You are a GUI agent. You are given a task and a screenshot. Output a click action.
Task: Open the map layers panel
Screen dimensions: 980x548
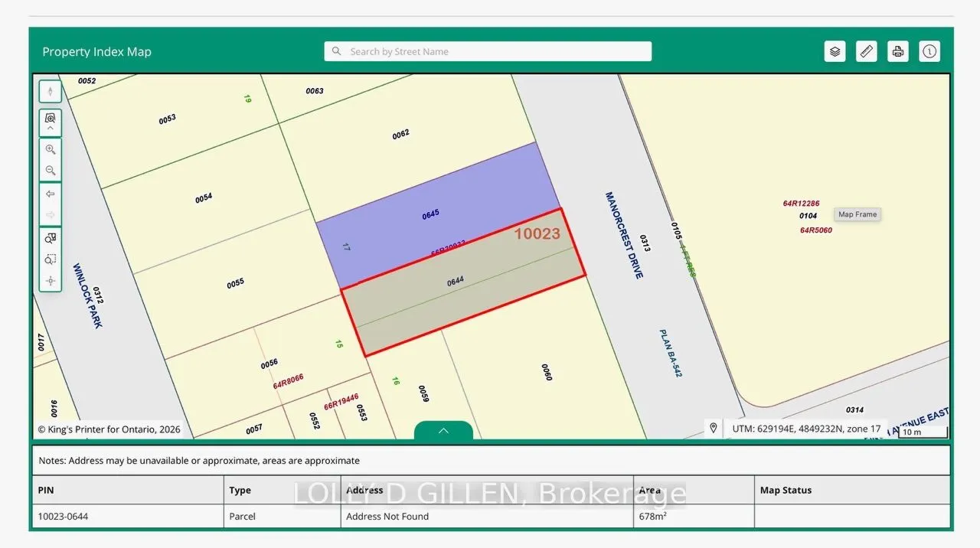pyautogui.click(x=835, y=51)
